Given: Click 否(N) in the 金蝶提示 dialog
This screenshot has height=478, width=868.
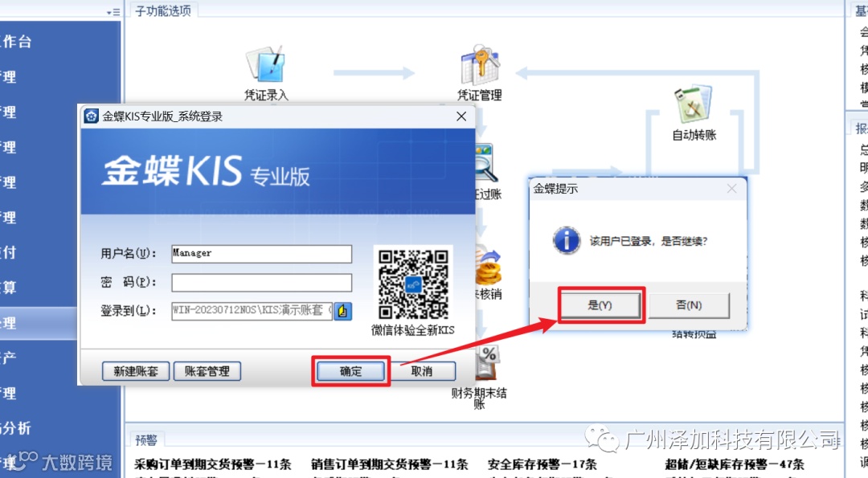Looking at the screenshot, I should coord(689,304).
